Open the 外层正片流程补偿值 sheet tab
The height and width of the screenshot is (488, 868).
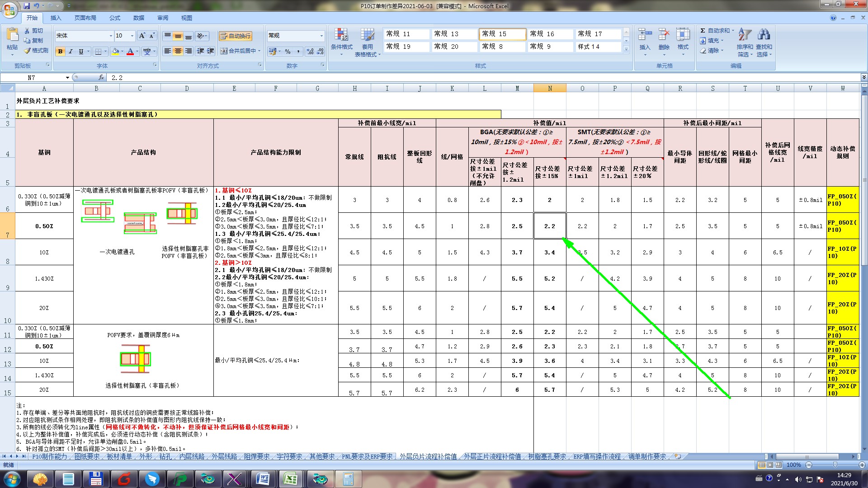click(x=492, y=456)
